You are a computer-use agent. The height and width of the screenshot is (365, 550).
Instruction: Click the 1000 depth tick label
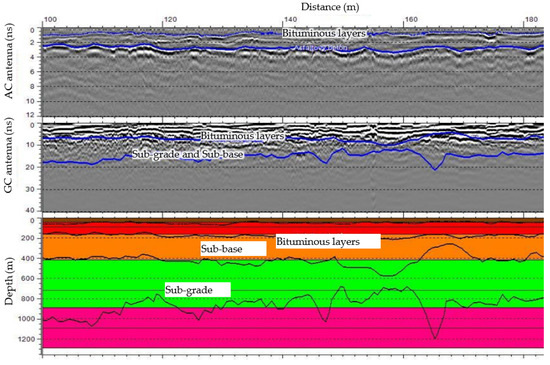coord(30,319)
